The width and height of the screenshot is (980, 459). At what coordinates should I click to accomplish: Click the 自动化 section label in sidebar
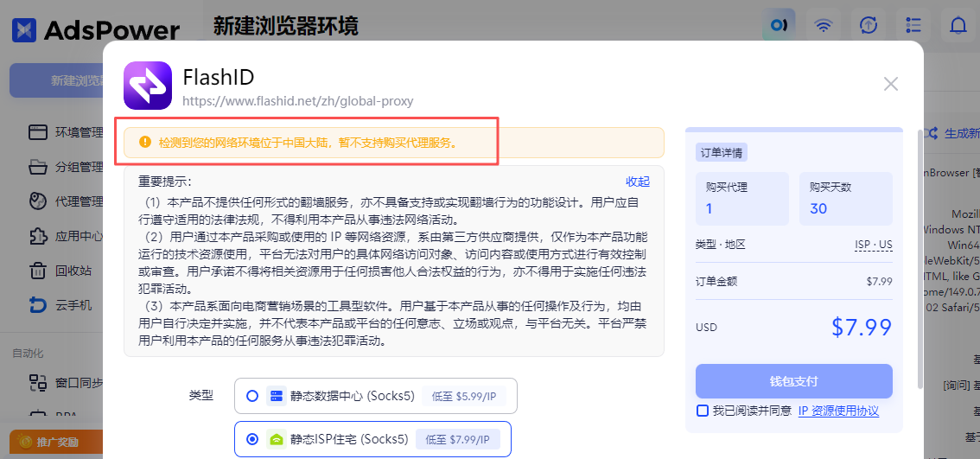click(28, 354)
